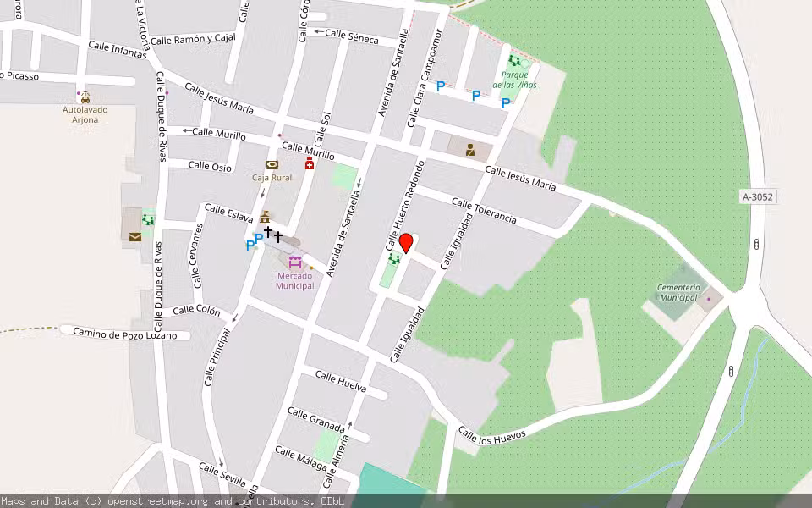The height and width of the screenshot is (508, 812).
Task: Click the Calle Osio street label
Action: pyautogui.click(x=210, y=166)
